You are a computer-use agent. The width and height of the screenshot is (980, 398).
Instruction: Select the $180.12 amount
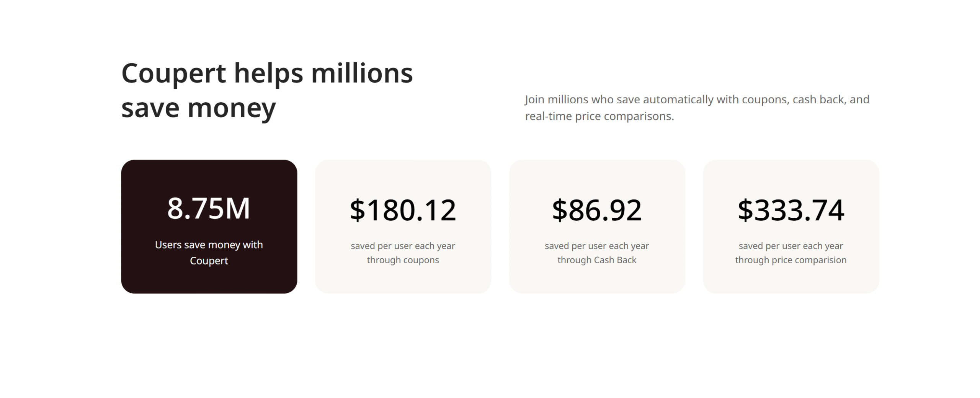pyautogui.click(x=403, y=210)
